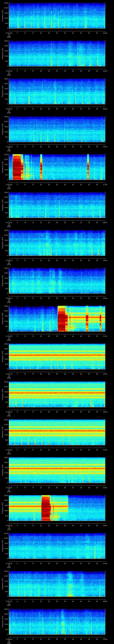Click the 15:29:00 start time label

9,298
